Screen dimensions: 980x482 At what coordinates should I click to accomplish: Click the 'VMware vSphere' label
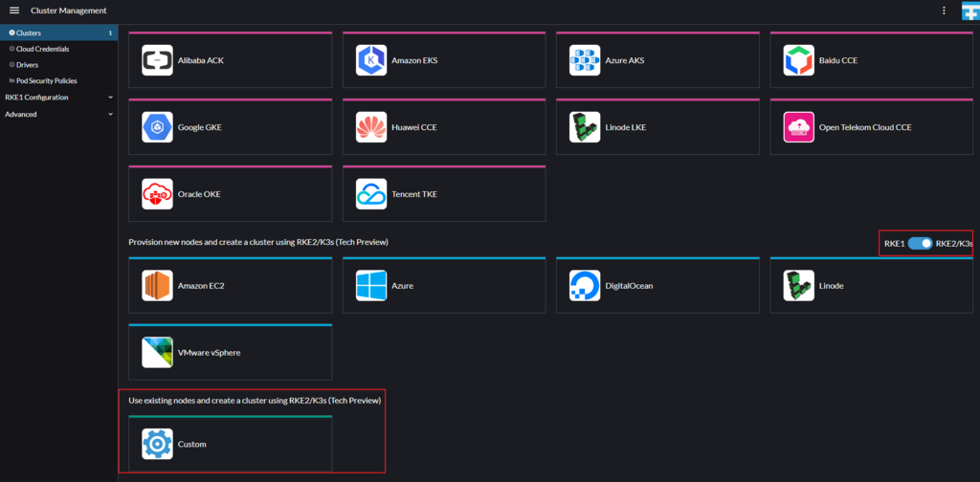click(210, 353)
